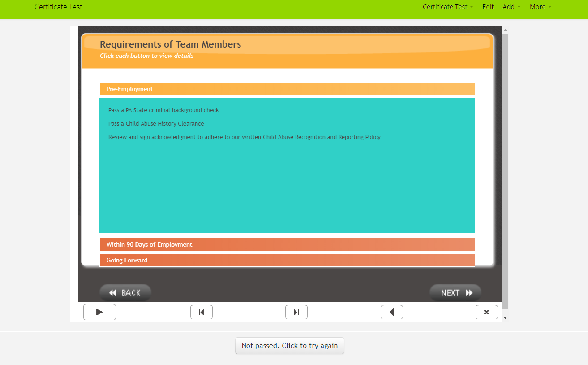Open the More dropdown menu
Image resolution: width=588 pixels, height=365 pixels.
tap(540, 7)
